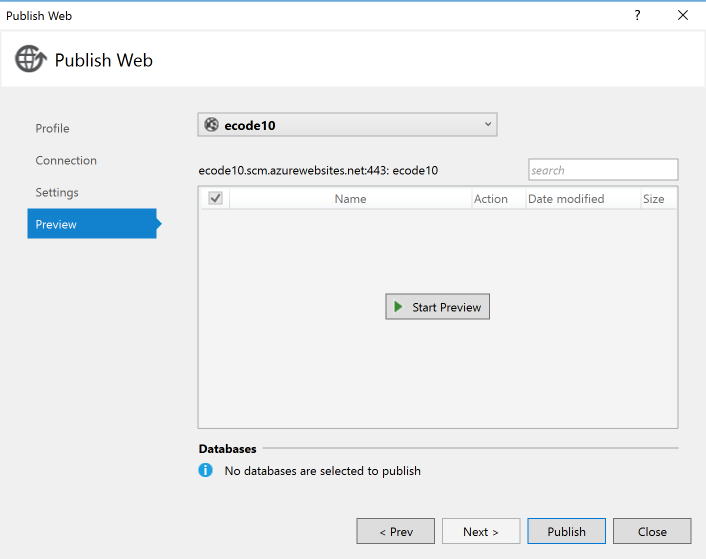Open the Profile step
Screen dimensions: 706x559
click(53, 128)
